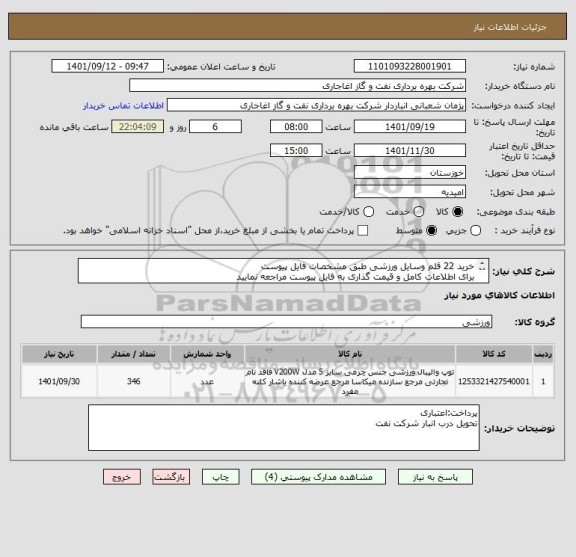
Task: Select the خدمت radio button
Action: pyautogui.click(x=419, y=212)
